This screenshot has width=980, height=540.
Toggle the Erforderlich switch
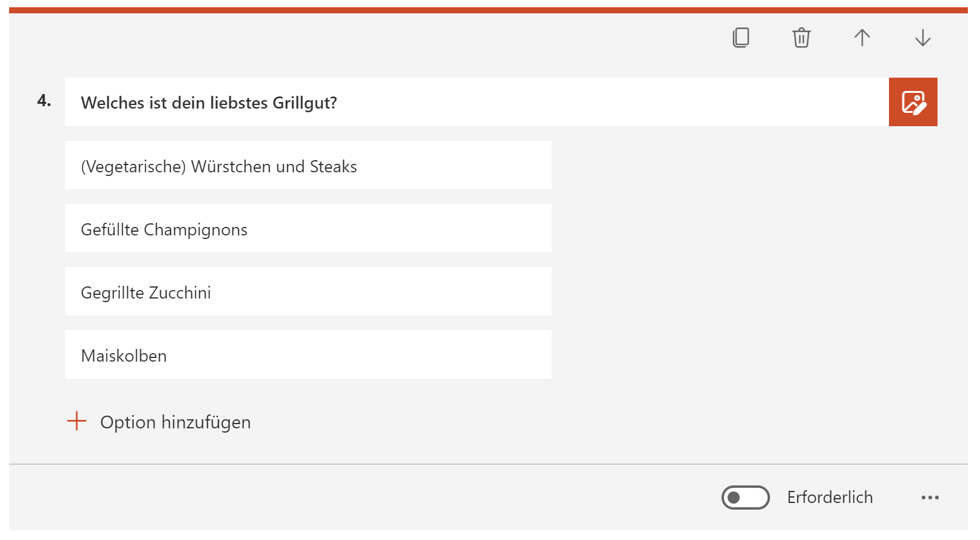pyautogui.click(x=746, y=498)
